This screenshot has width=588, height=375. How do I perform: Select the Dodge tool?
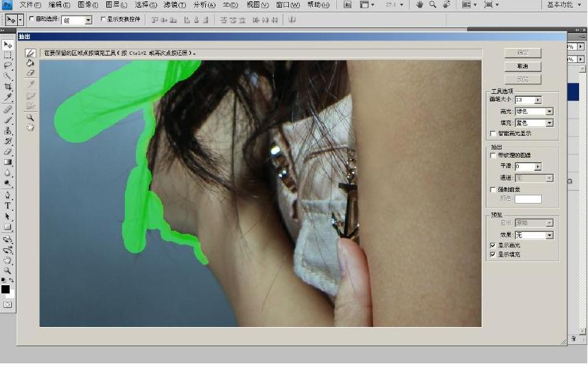[8, 183]
